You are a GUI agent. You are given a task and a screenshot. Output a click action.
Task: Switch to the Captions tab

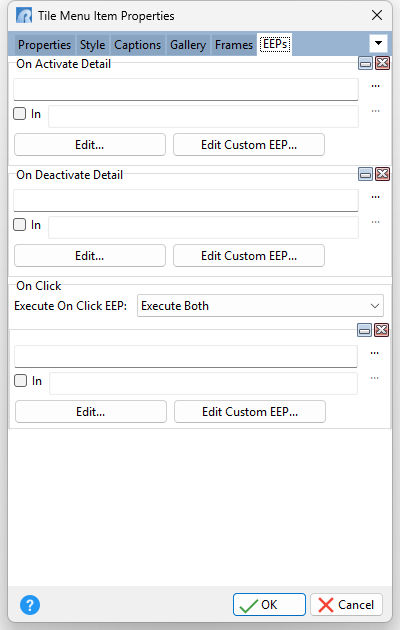[x=137, y=45]
